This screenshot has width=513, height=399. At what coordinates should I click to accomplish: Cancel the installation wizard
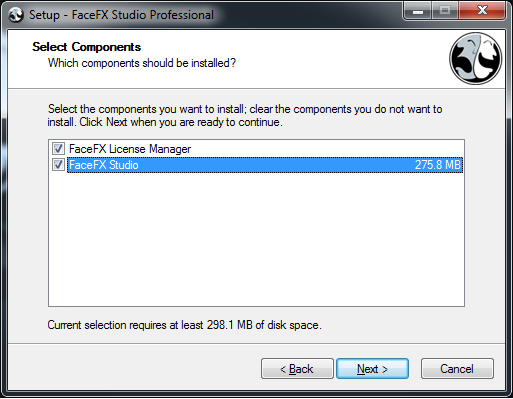tap(457, 369)
